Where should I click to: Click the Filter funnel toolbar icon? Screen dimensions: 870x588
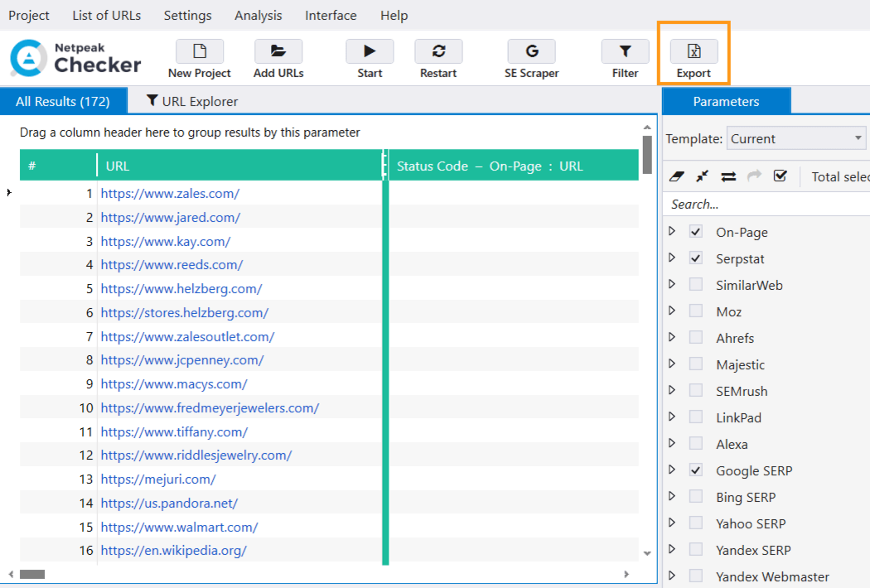(626, 51)
